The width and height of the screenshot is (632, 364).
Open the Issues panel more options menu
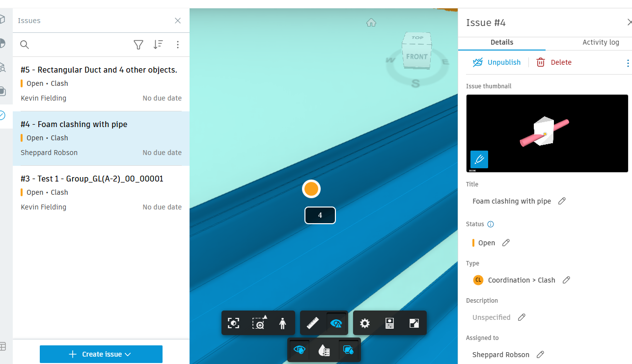coord(178,45)
